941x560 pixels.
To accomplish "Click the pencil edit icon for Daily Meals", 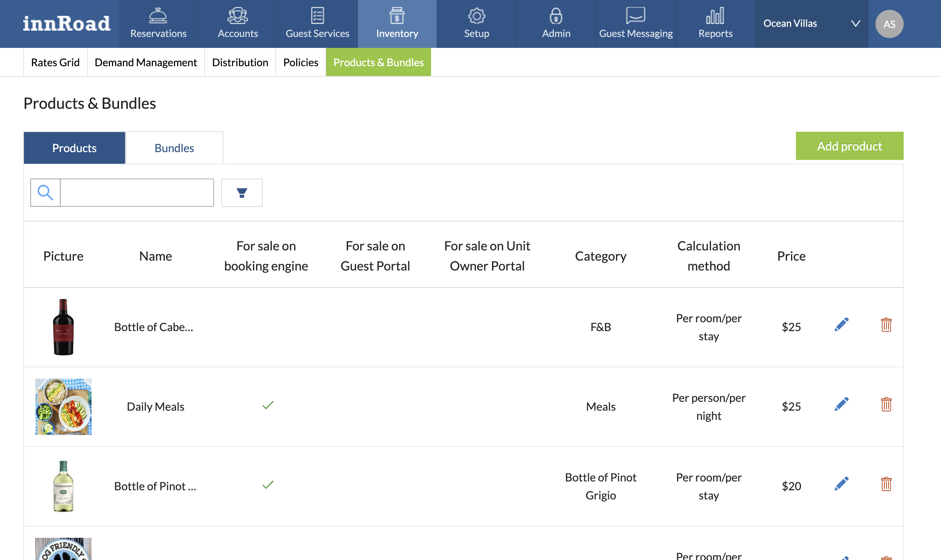I will tap(841, 404).
